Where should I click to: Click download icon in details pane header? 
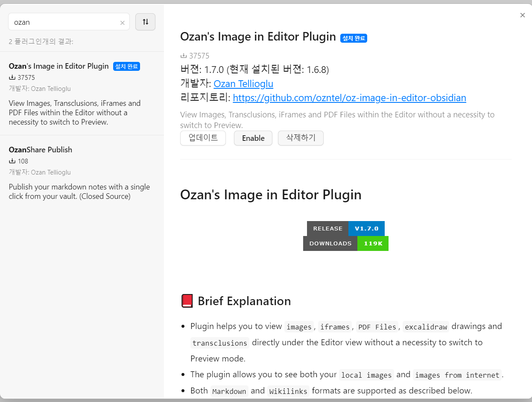click(x=184, y=56)
